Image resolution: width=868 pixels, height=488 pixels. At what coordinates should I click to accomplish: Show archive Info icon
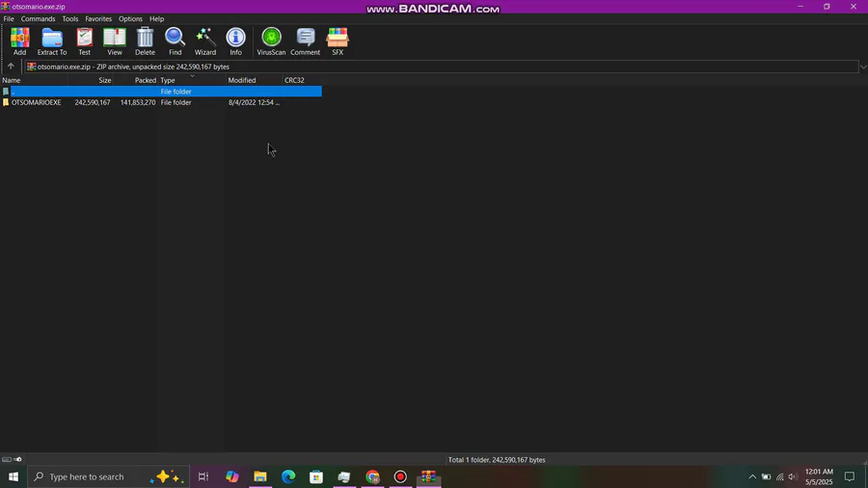[x=236, y=41]
